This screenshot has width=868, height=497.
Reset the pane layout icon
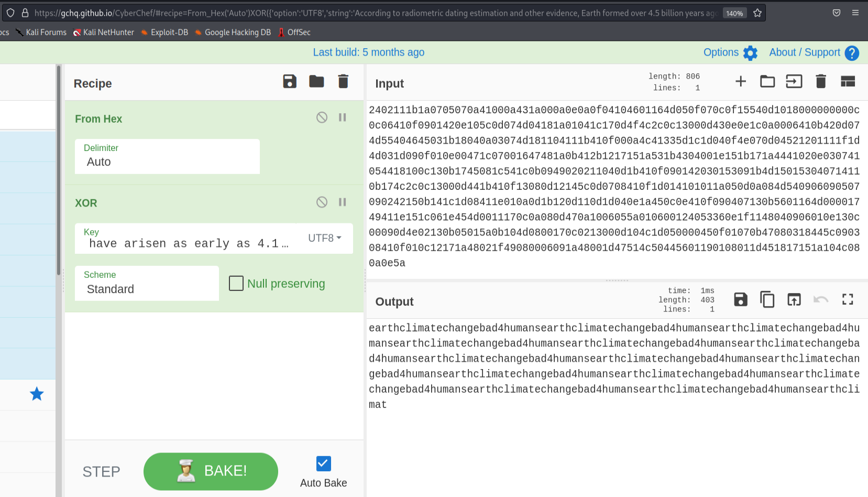[x=848, y=82]
